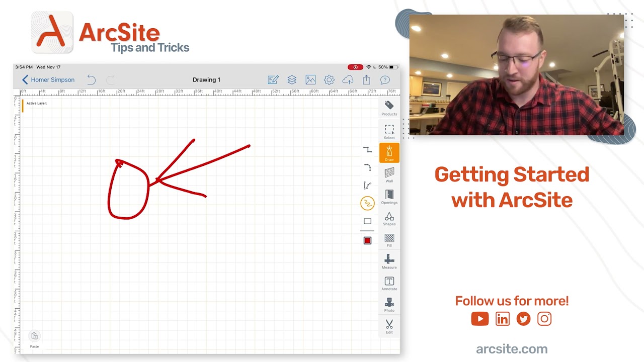Open the edit note pencil icon

tap(273, 80)
